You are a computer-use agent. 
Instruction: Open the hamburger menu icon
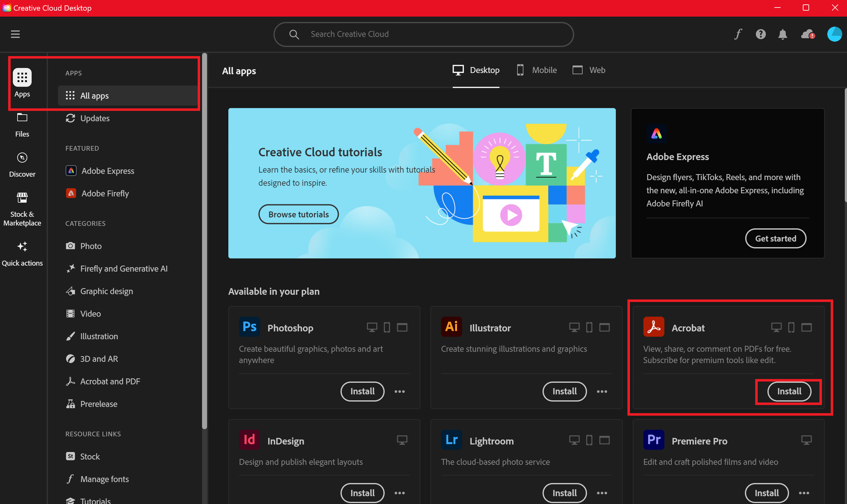coord(15,34)
